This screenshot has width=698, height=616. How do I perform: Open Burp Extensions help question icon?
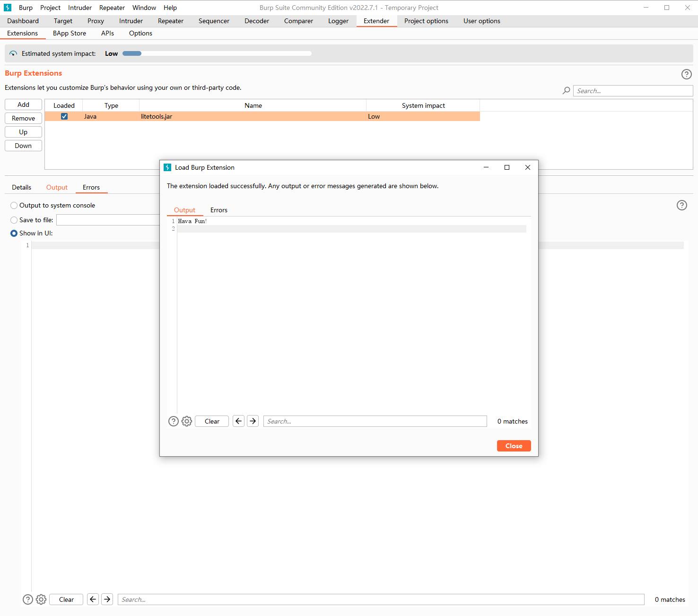coord(686,74)
